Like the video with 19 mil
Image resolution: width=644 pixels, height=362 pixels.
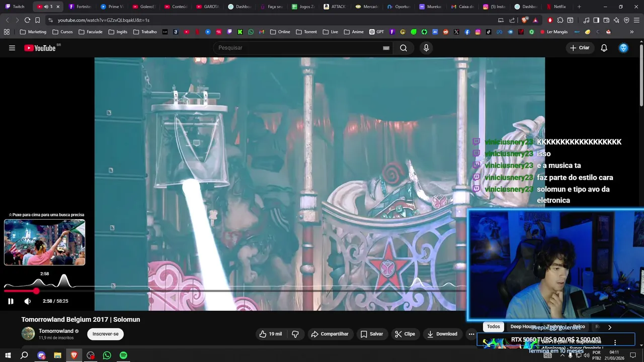tap(271, 334)
